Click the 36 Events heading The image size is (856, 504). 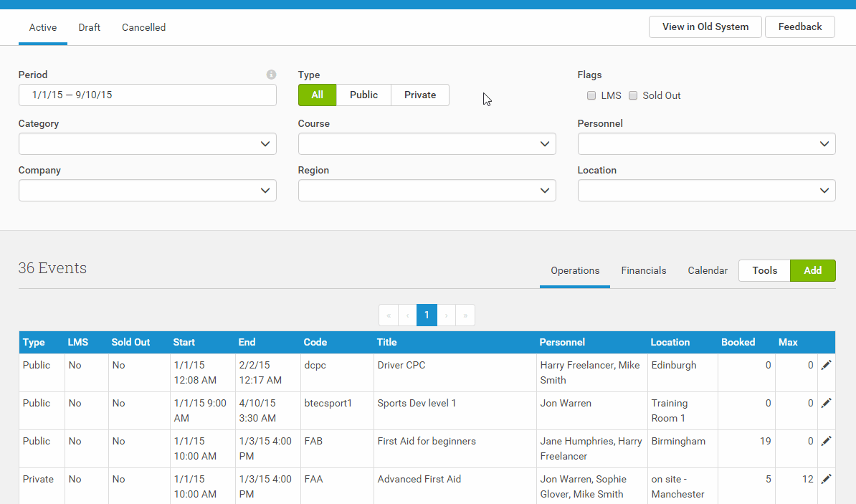(52, 268)
